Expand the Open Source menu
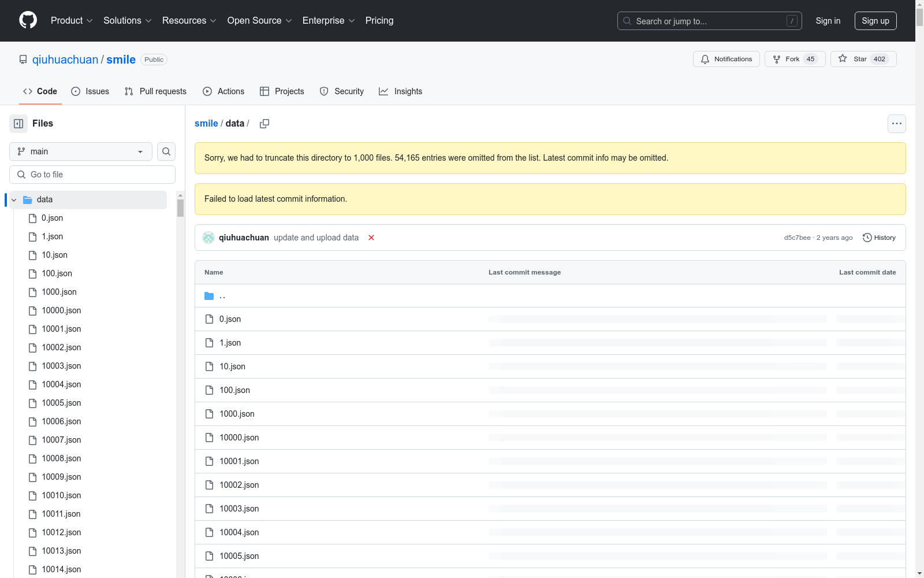Image resolution: width=924 pixels, height=578 pixels. 260,20
